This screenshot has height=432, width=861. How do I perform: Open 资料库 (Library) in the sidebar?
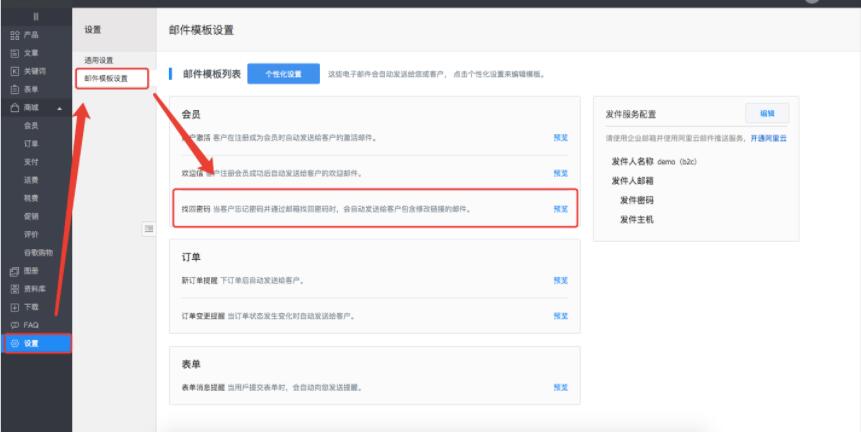(30, 289)
